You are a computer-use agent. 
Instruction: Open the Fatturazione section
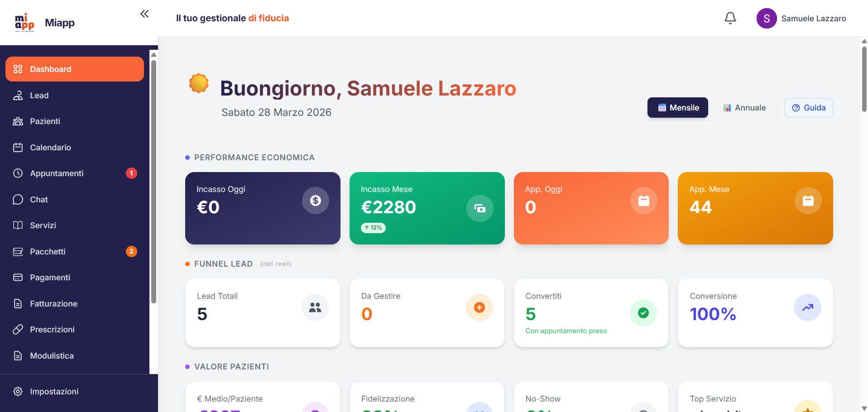pos(53,303)
